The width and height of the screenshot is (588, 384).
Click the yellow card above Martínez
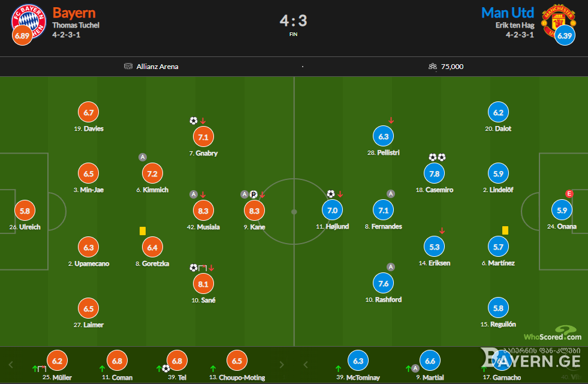(x=505, y=230)
